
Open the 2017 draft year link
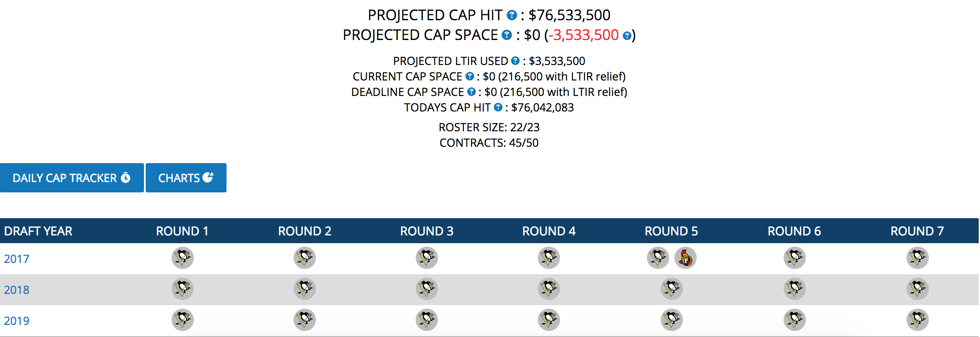[17, 259]
